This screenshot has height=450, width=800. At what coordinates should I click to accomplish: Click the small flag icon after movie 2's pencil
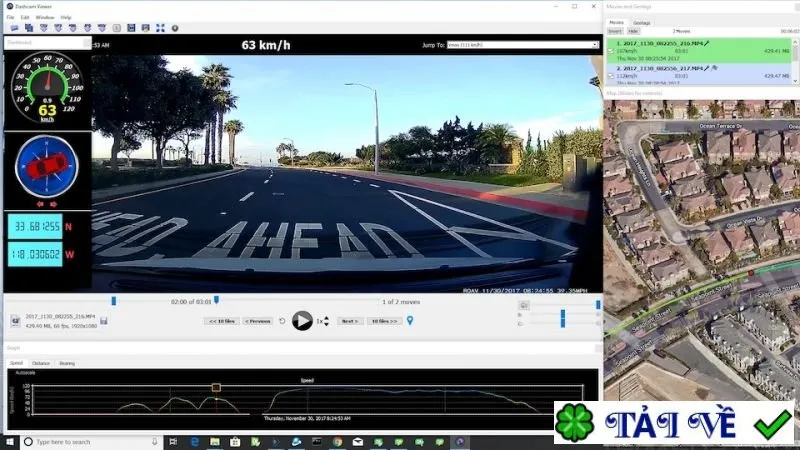click(x=715, y=68)
